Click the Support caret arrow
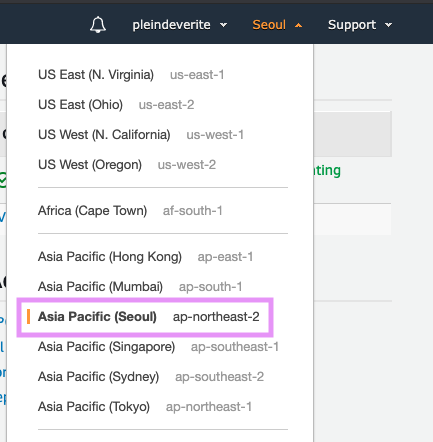Screen dimensions: 433x442 pos(388,25)
